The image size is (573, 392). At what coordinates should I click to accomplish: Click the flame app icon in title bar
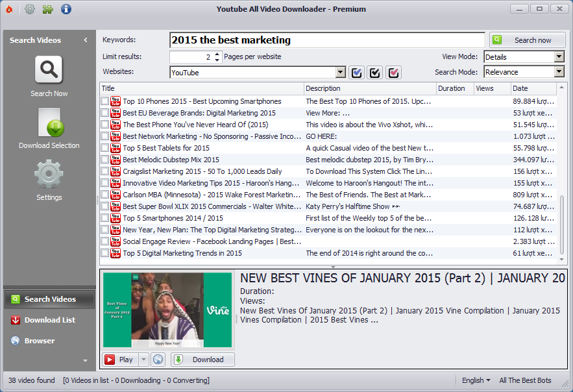[x=9, y=9]
